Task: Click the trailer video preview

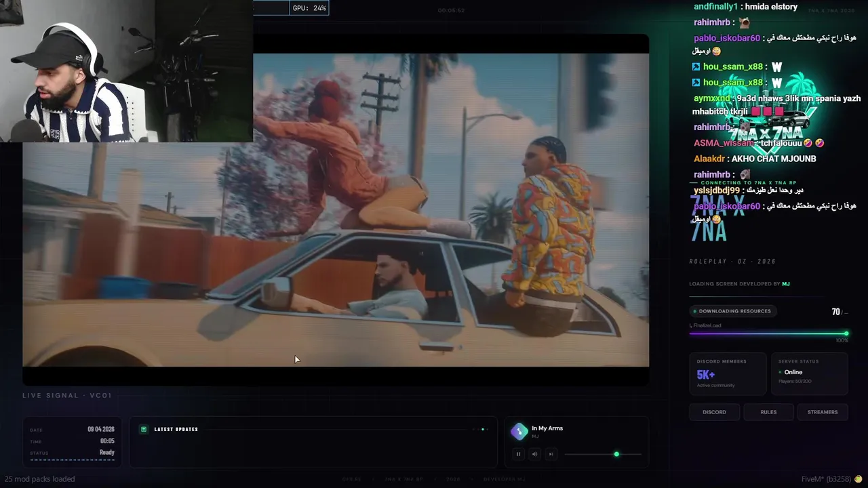Action: coord(336,210)
